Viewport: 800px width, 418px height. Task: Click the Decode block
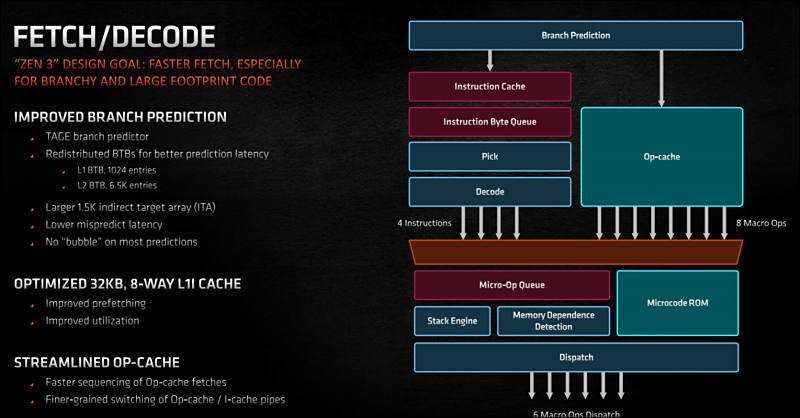490,191
